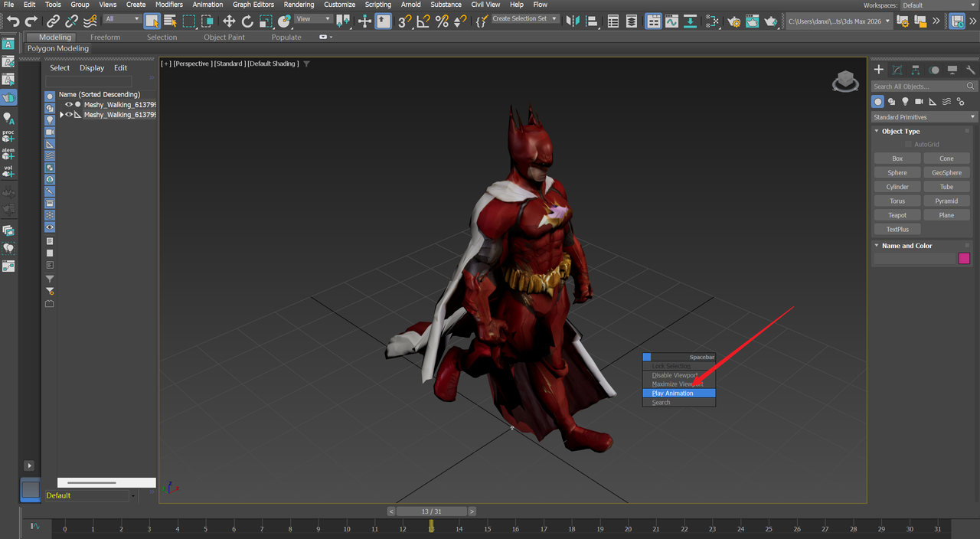Click the Align tool icon

coord(592,21)
